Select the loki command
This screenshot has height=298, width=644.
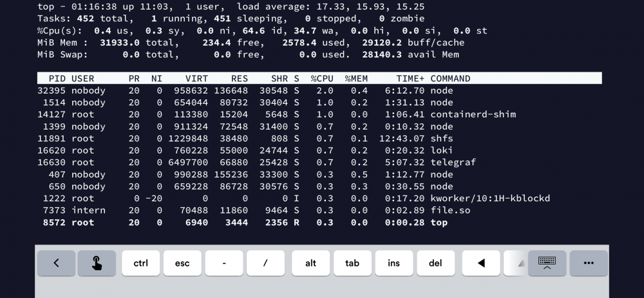point(442,150)
